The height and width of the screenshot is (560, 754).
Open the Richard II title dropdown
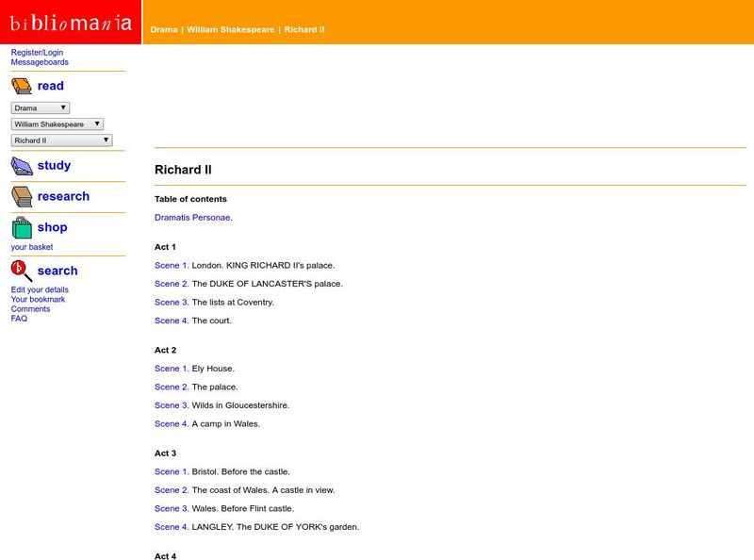pyautogui.click(x=60, y=140)
